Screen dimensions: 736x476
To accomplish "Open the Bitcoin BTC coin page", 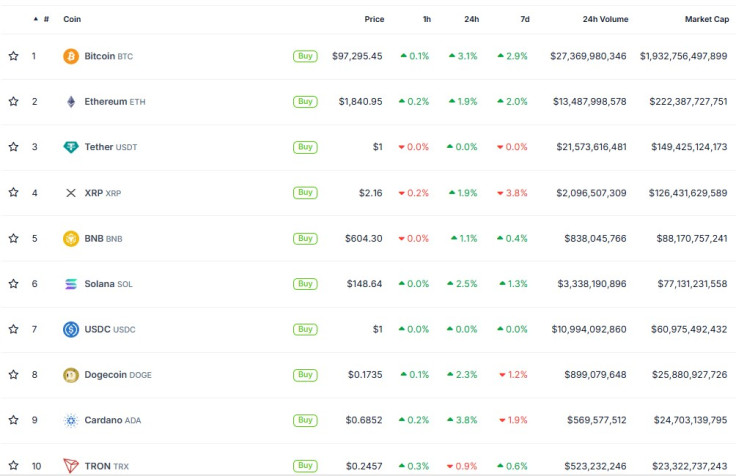I will [x=108, y=56].
